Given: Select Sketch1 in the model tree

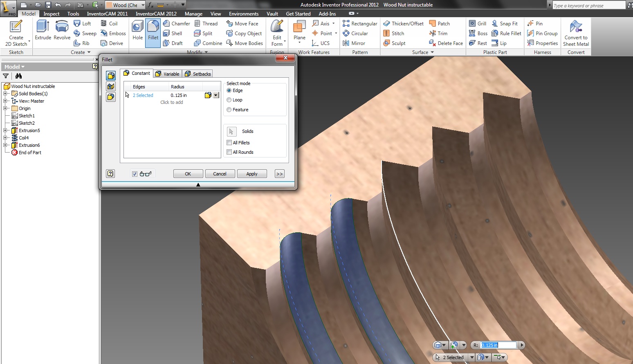Looking at the screenshot, I should pyautogui.click(x=27, y=116).
